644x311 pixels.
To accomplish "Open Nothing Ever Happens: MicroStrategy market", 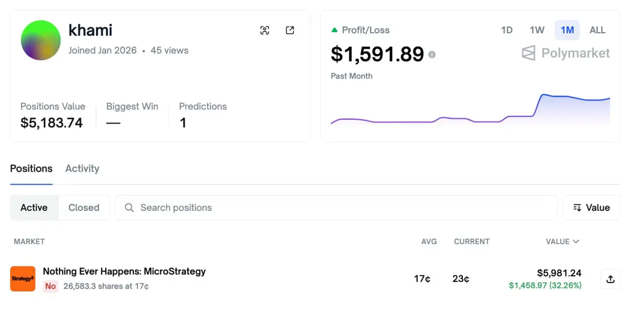I will [124, 271].
